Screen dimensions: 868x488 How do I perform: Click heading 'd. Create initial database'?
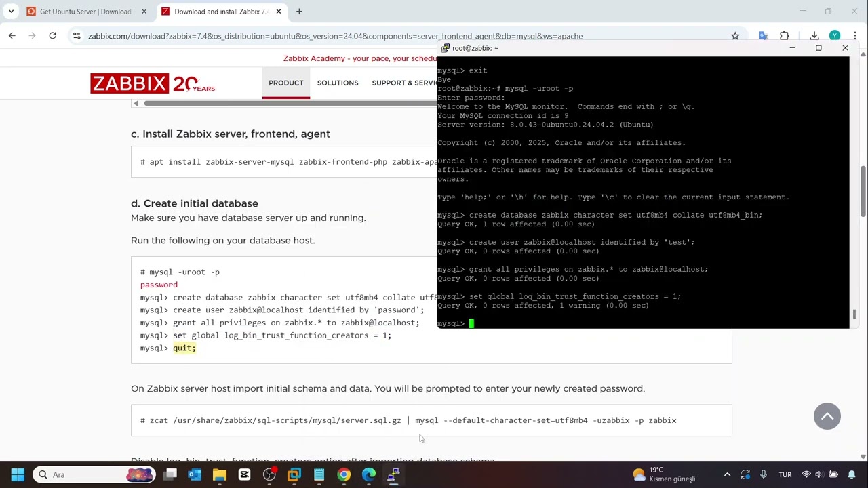(x=195, y=203)
